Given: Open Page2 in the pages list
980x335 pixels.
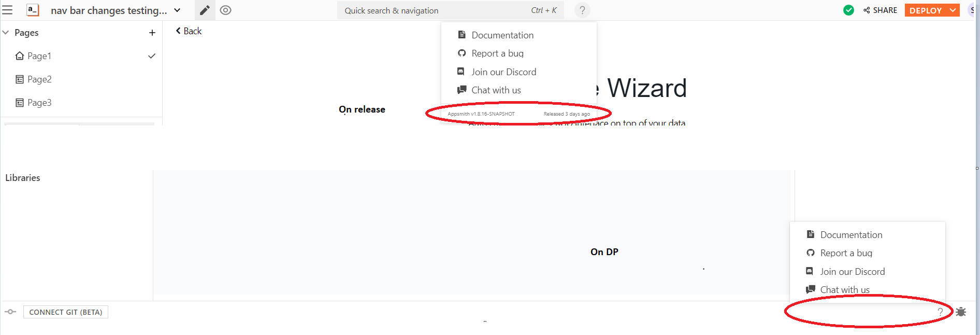Looking at the screenshot, I should [x=39, y=79].
